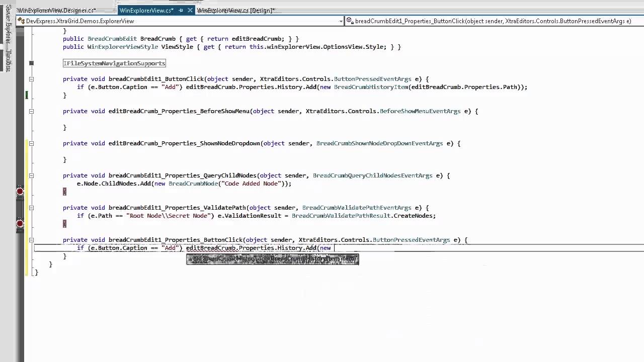644x362 pixels.
Task: Switch to the WinExplorerView.Designer.cs tab
Action: pos(56,10)
